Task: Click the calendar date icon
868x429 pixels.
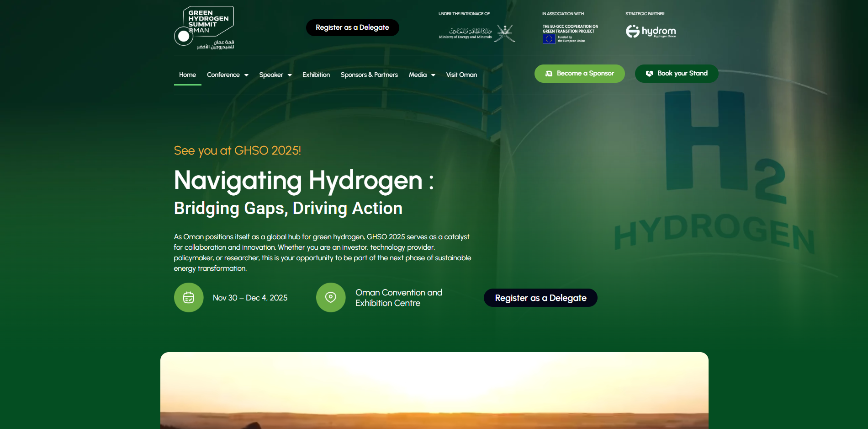Action: point(189,298)
